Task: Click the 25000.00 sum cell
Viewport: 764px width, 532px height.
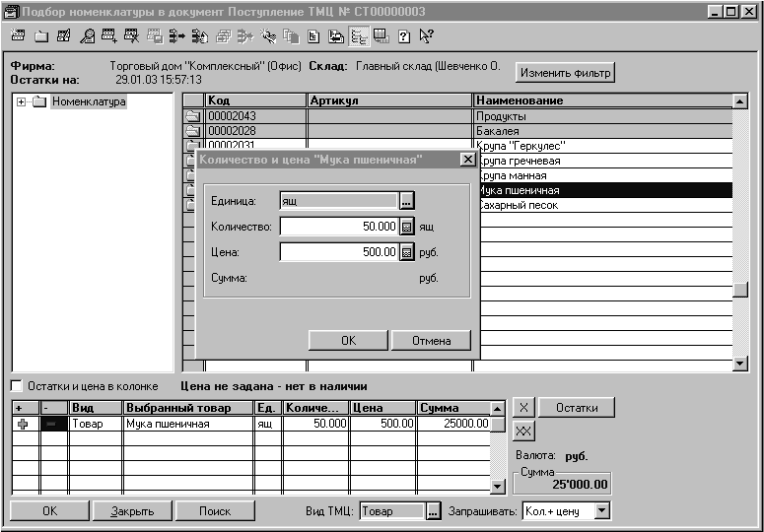Action: pyautogui.click(x=454, y=424)
